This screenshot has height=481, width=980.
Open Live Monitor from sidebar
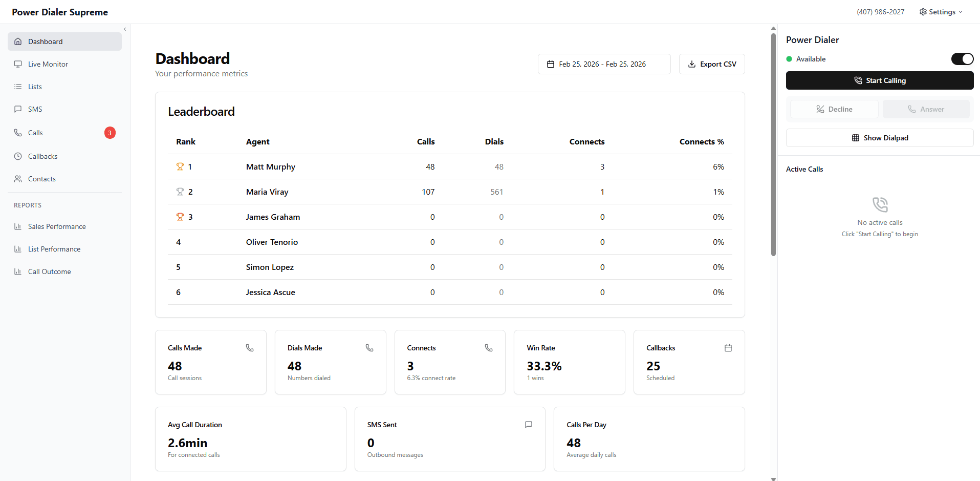(x=48, y=64)
